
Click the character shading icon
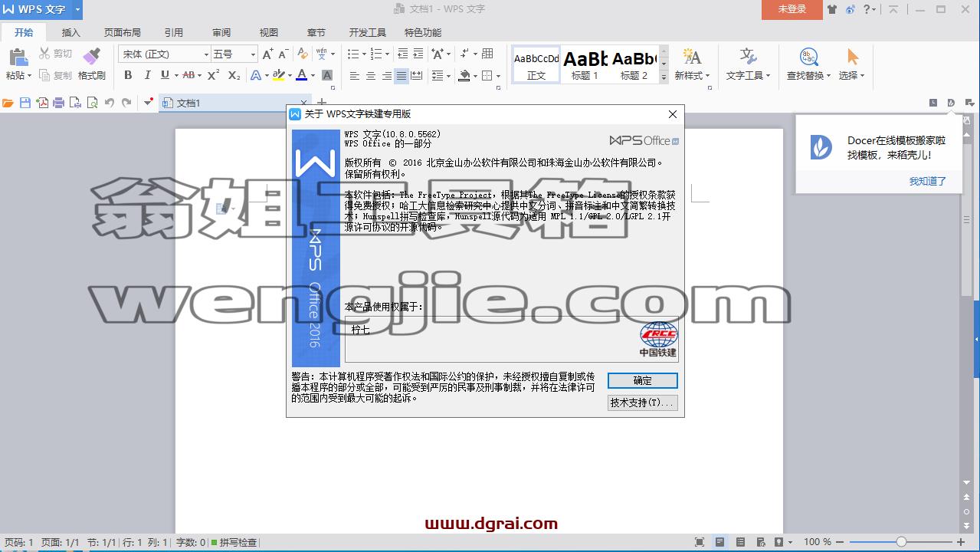coord(327,75)
